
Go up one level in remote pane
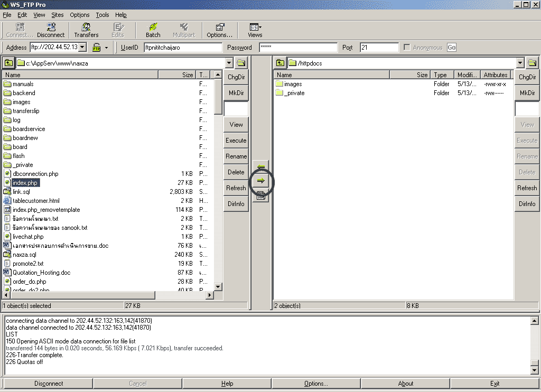(280, 63)
